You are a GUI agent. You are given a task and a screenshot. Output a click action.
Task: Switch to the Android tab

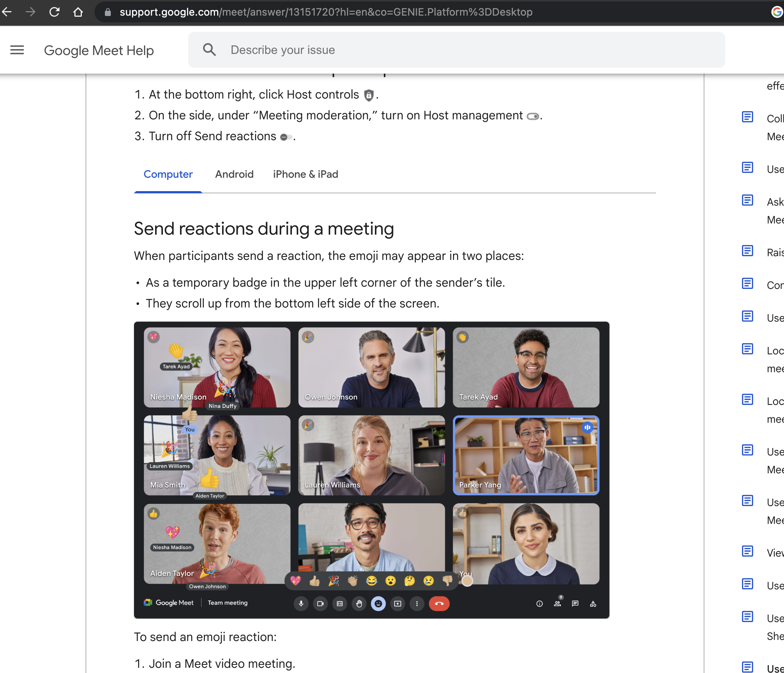[234, 174]
